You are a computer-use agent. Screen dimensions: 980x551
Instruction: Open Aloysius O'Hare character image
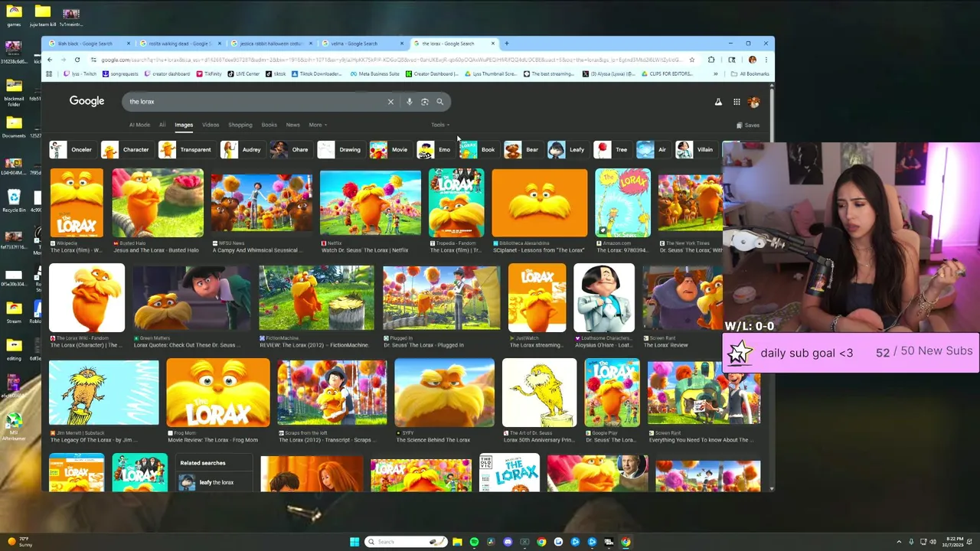click(x=604, y=298)
